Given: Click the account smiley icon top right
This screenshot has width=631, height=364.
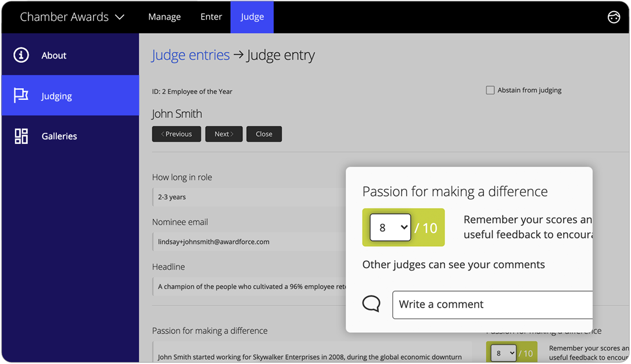Looking at the screenshot, I should pos(614,17).
